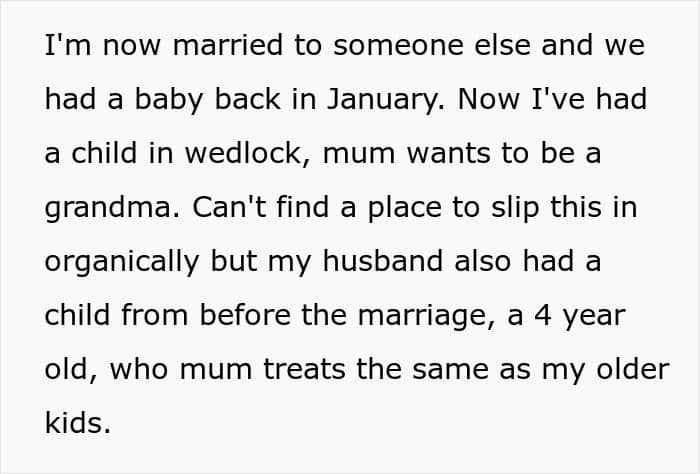The height and width of the screenshot is (474, 700).
Task: Click the word "married" in first line
Action: pos(227,45)
